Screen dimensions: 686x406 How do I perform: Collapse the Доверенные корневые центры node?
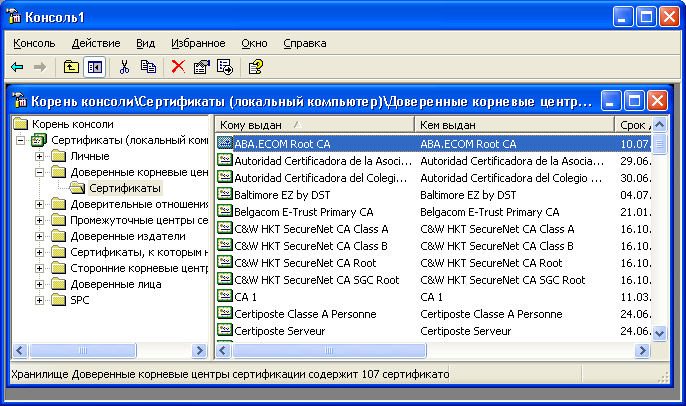(x=39, y=172)
